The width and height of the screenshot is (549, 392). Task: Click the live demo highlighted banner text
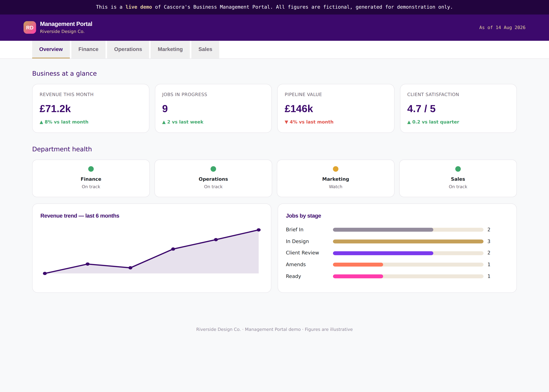coord(139,7)
